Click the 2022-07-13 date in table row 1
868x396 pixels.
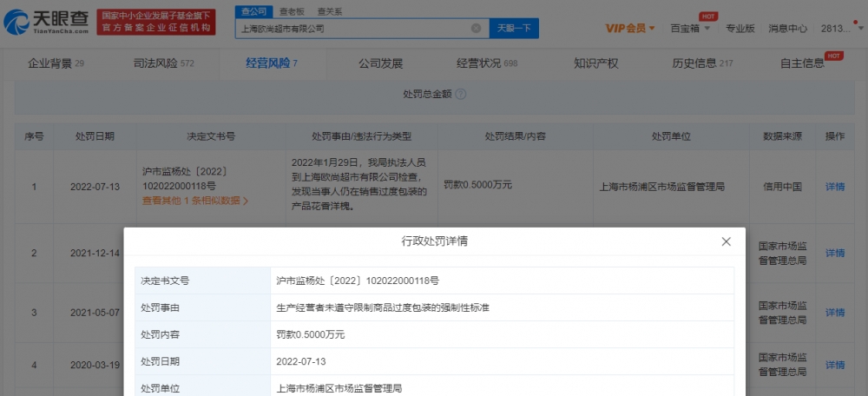click(95, 187)
